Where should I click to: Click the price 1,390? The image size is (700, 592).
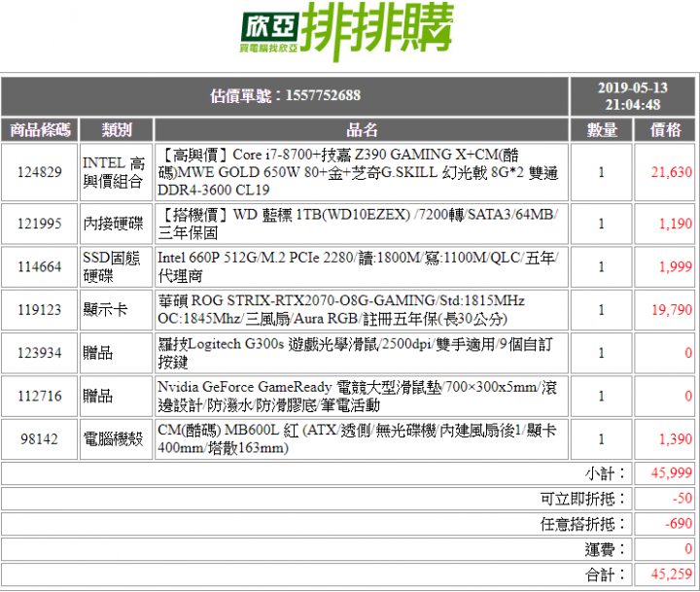tap(676, 438)
